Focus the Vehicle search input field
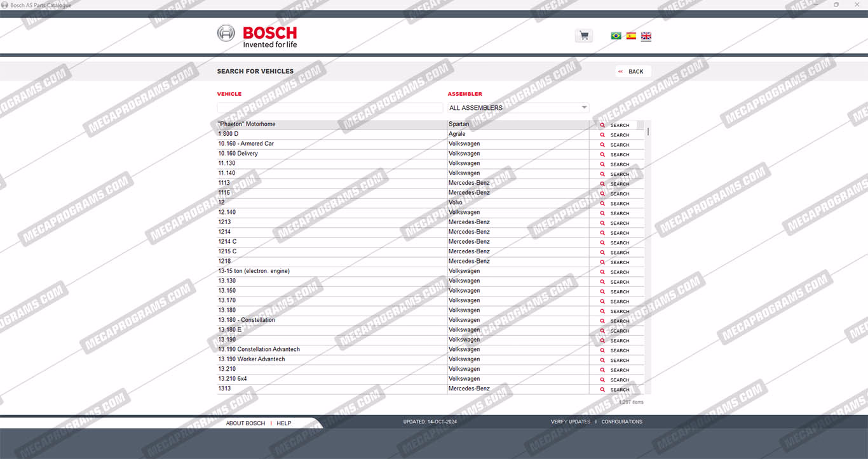This screenshot has height=459, width=868. pyautogui.click(x=330, y=108)
